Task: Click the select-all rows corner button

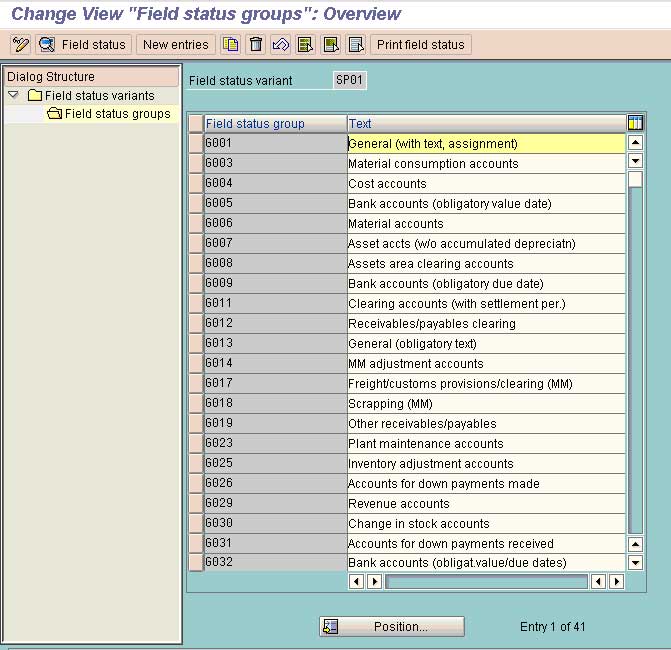Action: click(196, 124)
